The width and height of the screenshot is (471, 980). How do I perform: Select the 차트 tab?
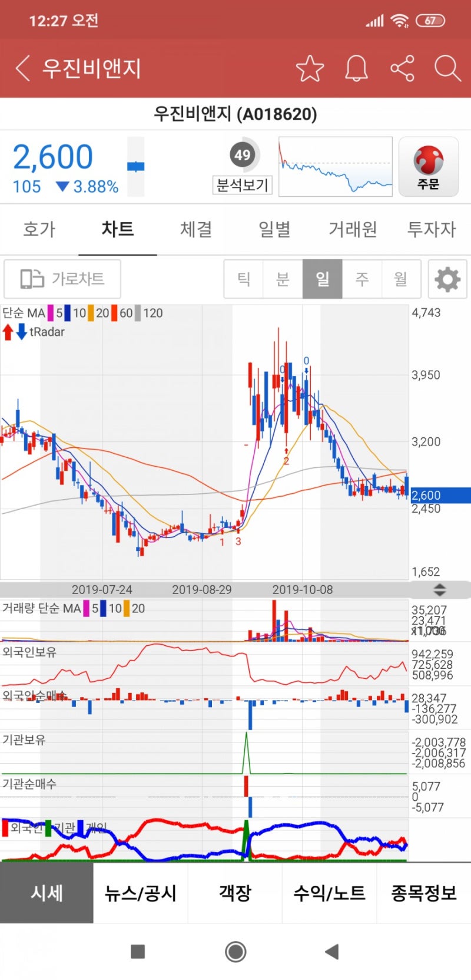coord(118,229)
